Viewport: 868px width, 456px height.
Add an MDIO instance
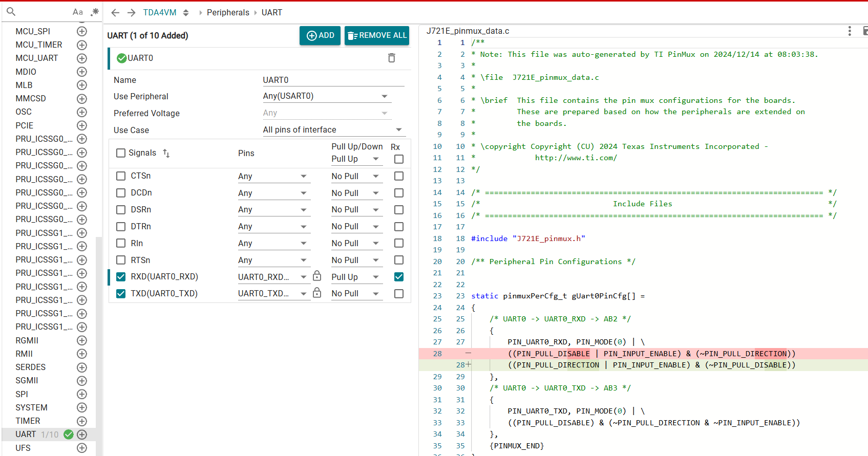(x=82, y=72)
